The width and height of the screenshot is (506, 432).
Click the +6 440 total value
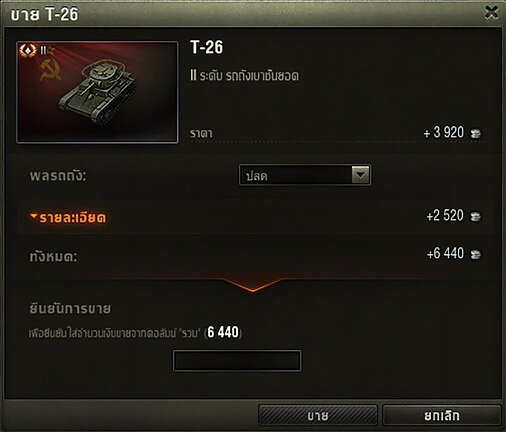click(445, 254)
